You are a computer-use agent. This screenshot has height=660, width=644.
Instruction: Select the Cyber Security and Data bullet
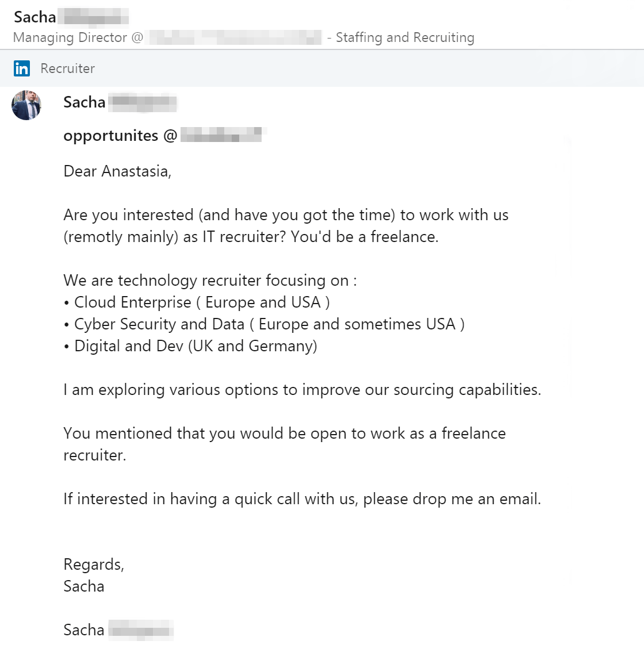pos(264,324)
